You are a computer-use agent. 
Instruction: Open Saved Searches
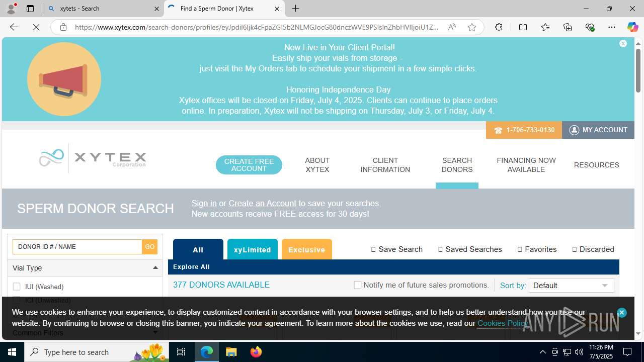click(x=470, y=249)
